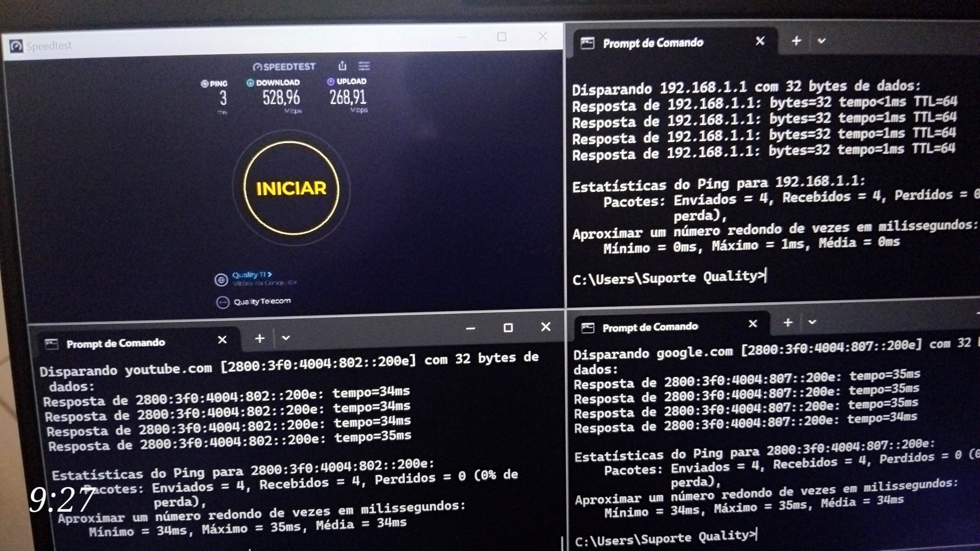Open dropdown chevron in google.com ping terminal
The image size is (980, 551).
pos(812,322)
